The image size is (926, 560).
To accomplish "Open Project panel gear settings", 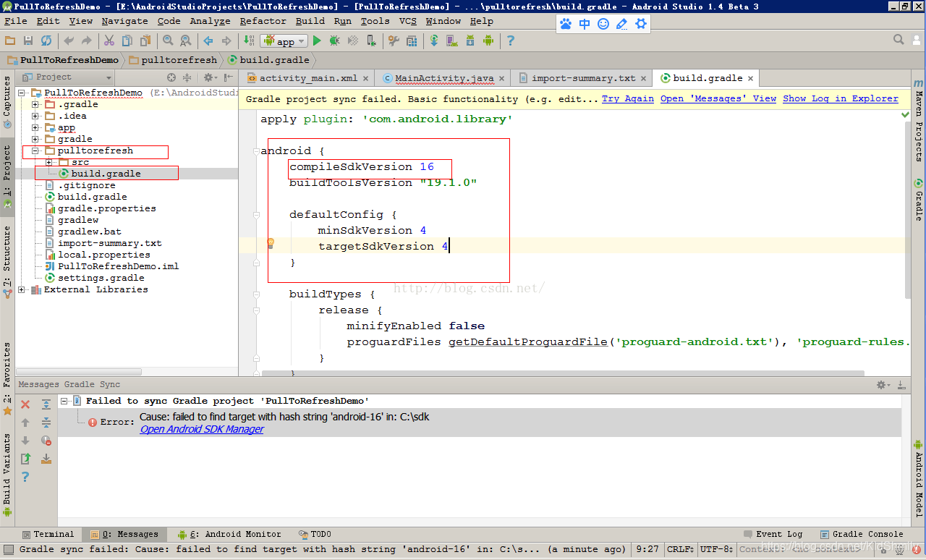I will click(x=209, y=77).
